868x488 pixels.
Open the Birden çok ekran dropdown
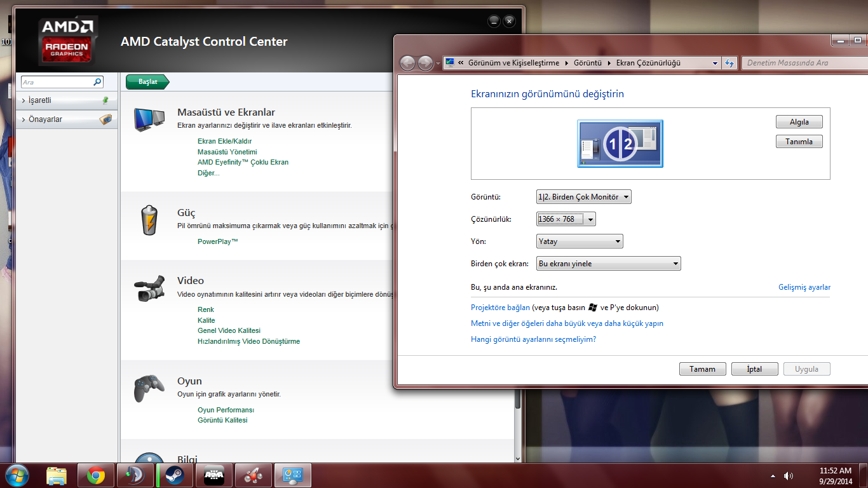[x=609, y=264]
